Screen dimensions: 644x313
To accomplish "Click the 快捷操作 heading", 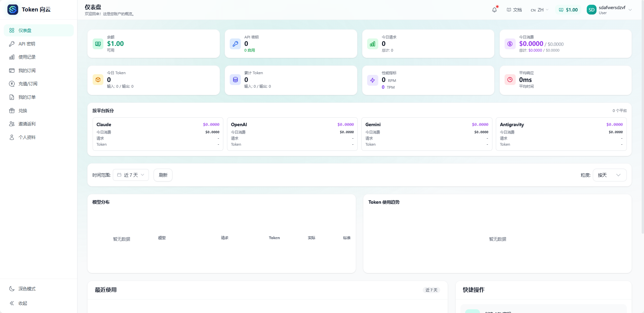I will (474, 290).
